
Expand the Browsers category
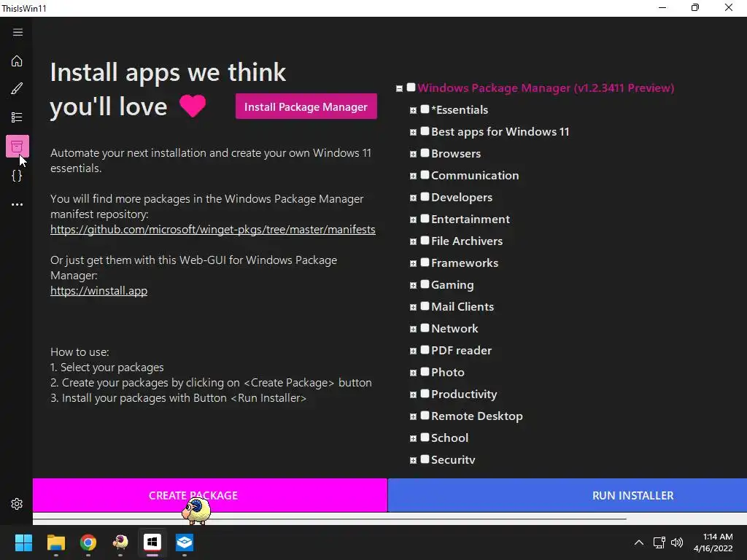tap(413, 155)
